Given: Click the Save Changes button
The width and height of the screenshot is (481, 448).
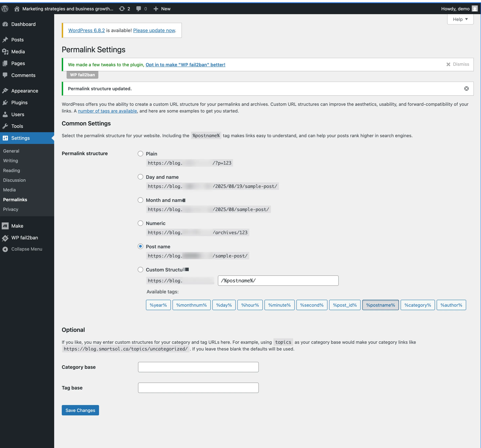Looking at the screenshot, I should tap(80, 410).
